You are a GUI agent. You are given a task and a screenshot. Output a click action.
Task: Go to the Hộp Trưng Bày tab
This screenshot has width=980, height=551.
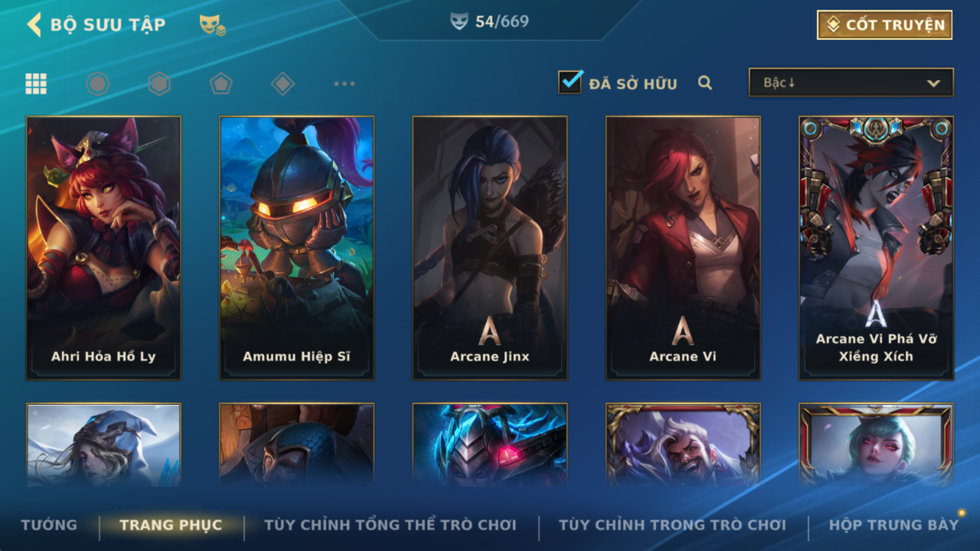click(x=894, y=525)
